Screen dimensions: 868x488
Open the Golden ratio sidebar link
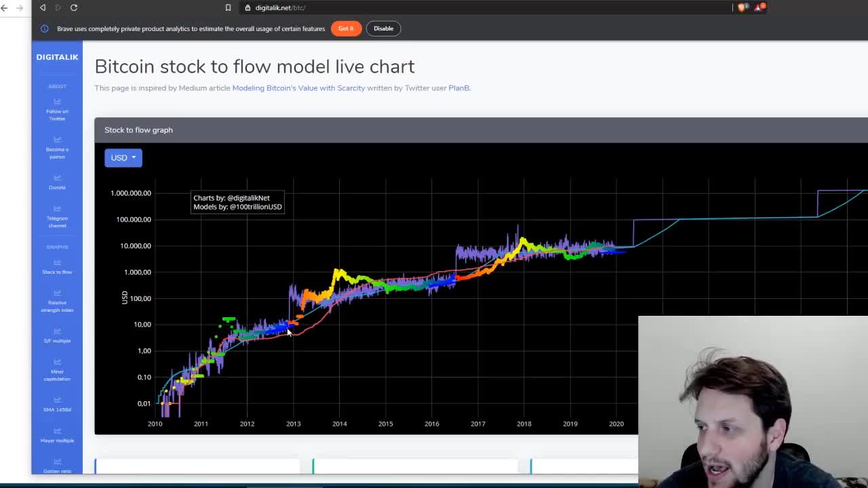[x=57, y=468]
